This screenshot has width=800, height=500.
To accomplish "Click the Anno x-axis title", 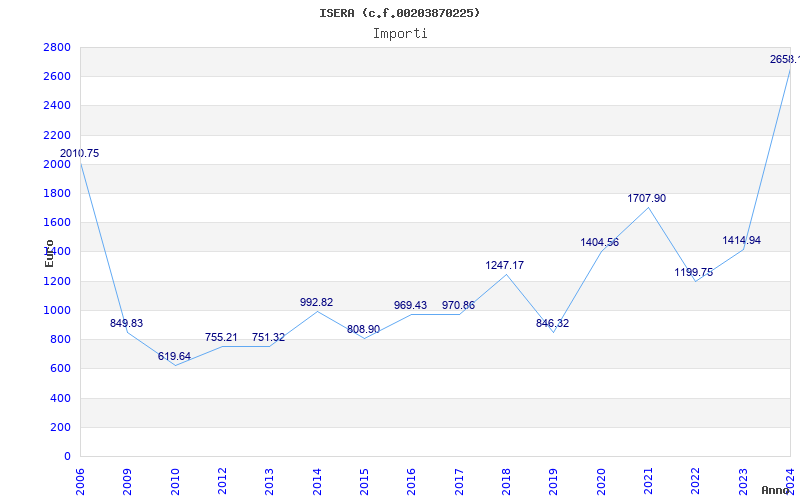I will pyautogui.click(x=776, y=490).
